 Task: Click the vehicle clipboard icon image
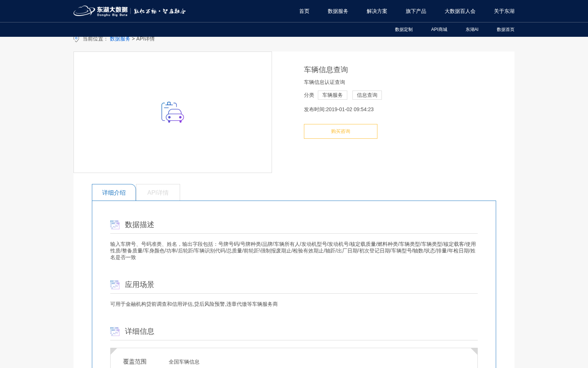[x=173, y=112]
